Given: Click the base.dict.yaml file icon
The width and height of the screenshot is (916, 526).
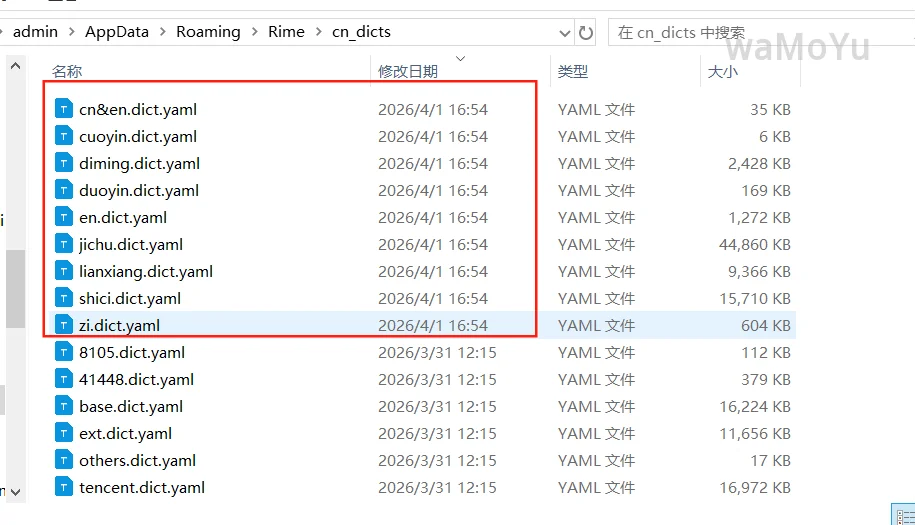Looking at the screenshot, I should click(x=64, y=406).
